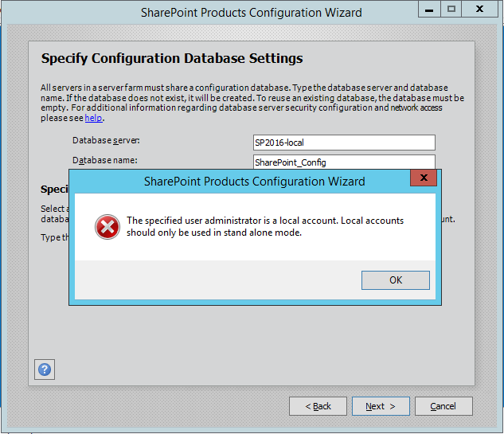Click the main window title text
Viewport: 504px width, 434px height.
pyautogui.click(x=252, y=13)
